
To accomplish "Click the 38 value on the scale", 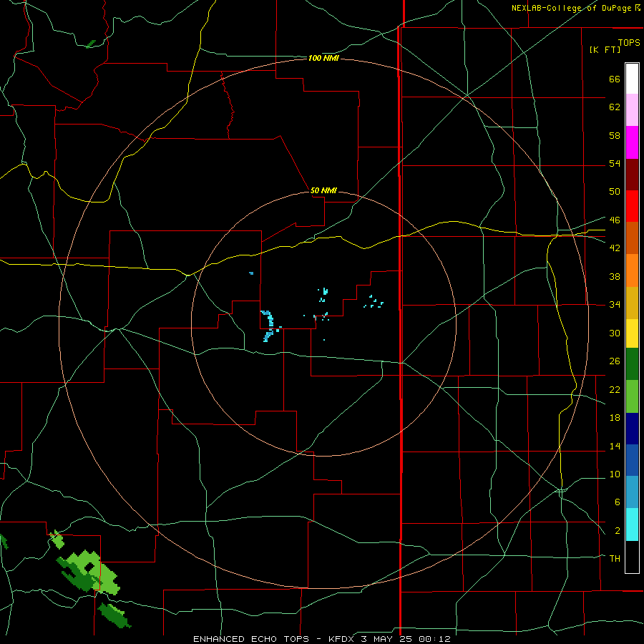I will [x=615, y=277].
